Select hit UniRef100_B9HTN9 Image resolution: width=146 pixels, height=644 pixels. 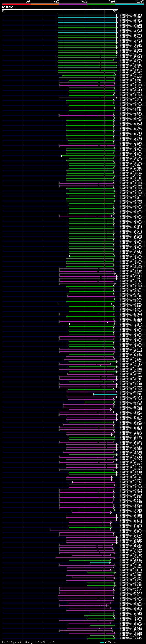tap(131, 17)
